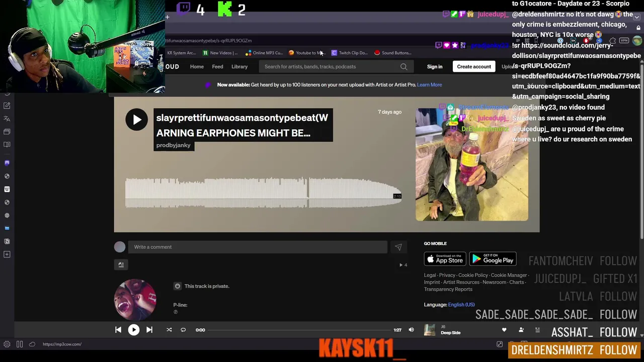This screenshot has width=644, height=362.
Task: Open the Cookie Policy footer link
Action: 473,275
